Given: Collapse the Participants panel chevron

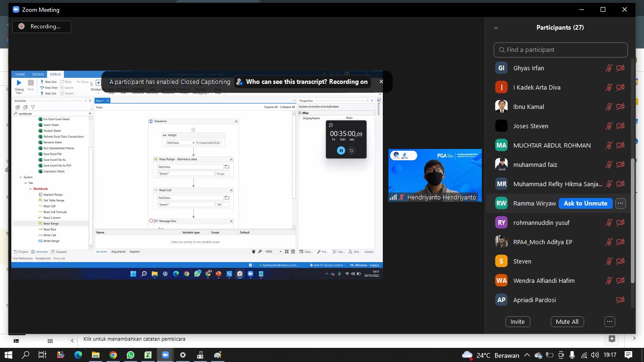Looking at the screenshot, I should [x=496, y=28].
